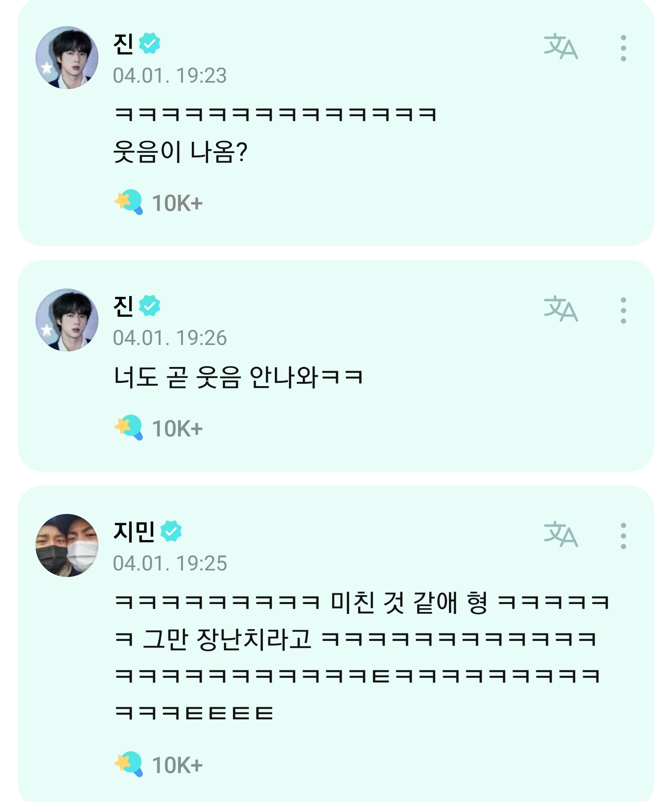Open 진's profile picture on 19:23 post

(67, 57)
